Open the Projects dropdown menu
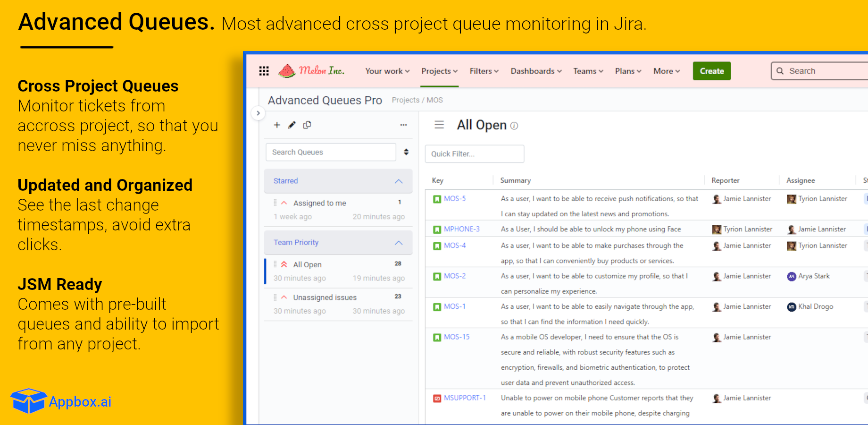The image size is (868, 425). [x=440, y=71]
